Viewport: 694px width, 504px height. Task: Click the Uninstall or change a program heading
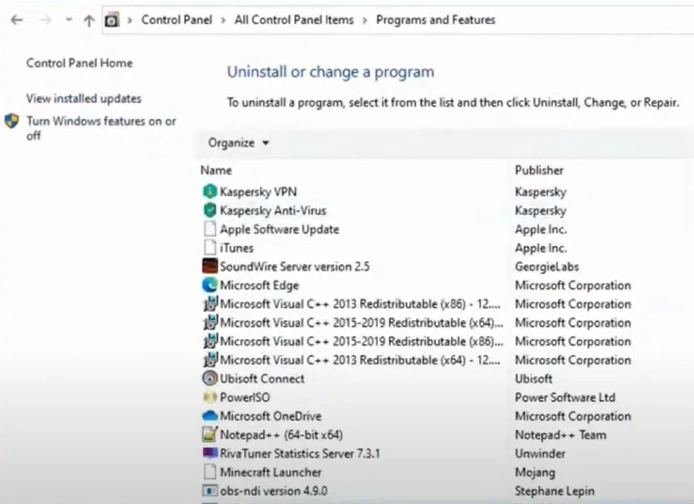click(331, 72)
